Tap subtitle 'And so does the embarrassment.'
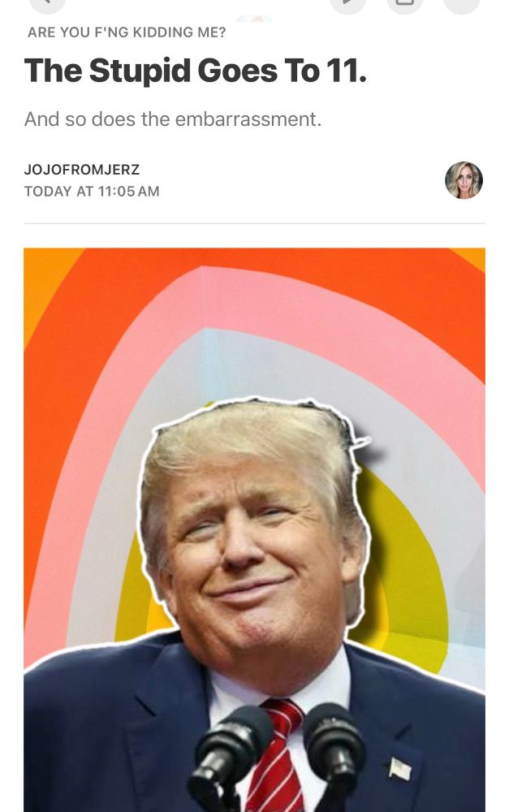The width and height of the screenshot is (509, 812). click(x=173, y=119)
